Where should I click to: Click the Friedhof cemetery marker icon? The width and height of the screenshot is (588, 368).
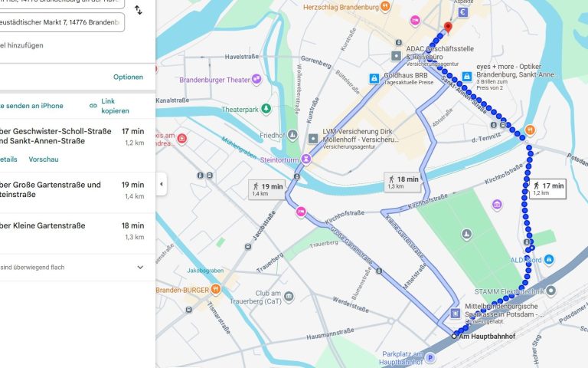coord(292,135)
